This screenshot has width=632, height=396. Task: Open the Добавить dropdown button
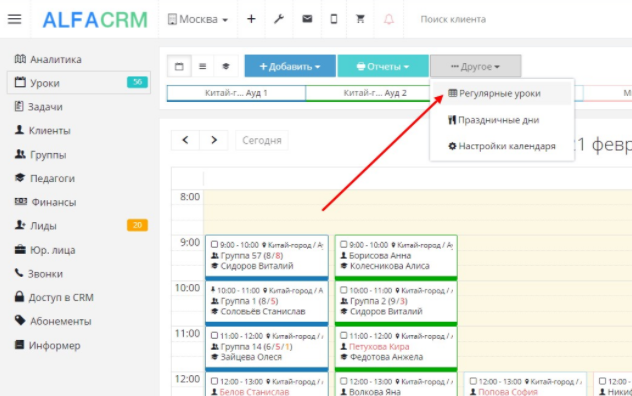(x=290, y=66)
